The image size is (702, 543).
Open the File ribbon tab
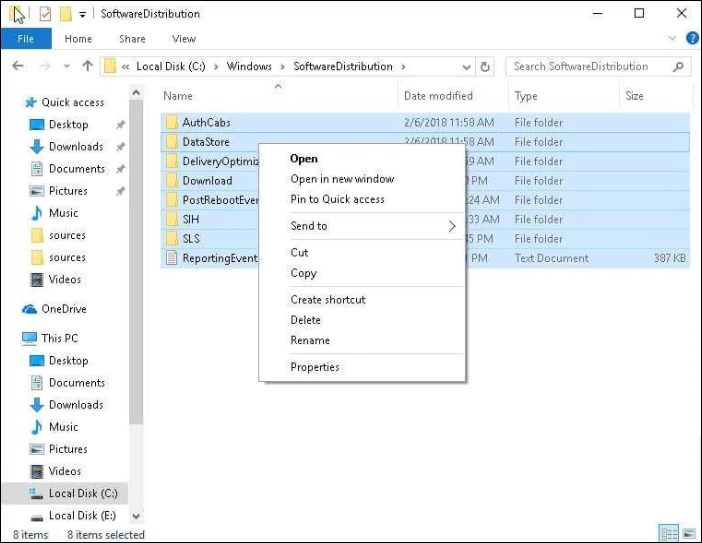(26, 39)
